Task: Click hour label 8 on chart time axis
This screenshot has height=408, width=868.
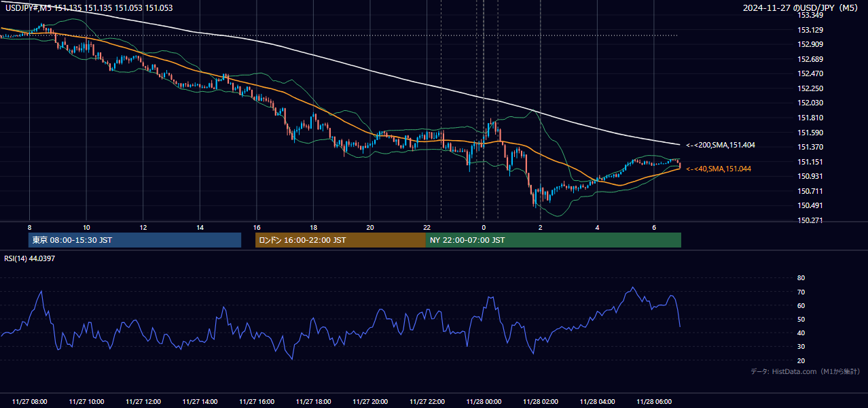Action: 29,227
